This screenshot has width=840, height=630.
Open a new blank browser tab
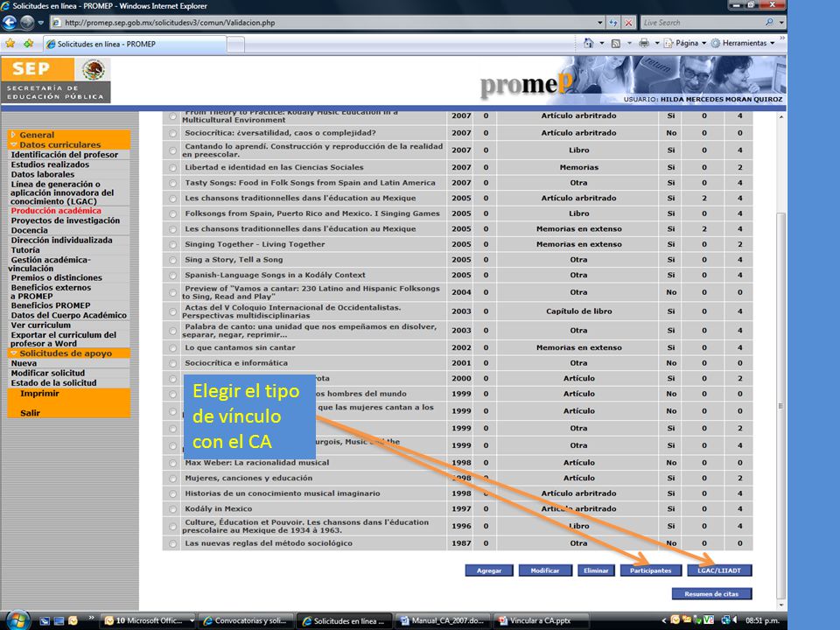[x=235, y=45]
